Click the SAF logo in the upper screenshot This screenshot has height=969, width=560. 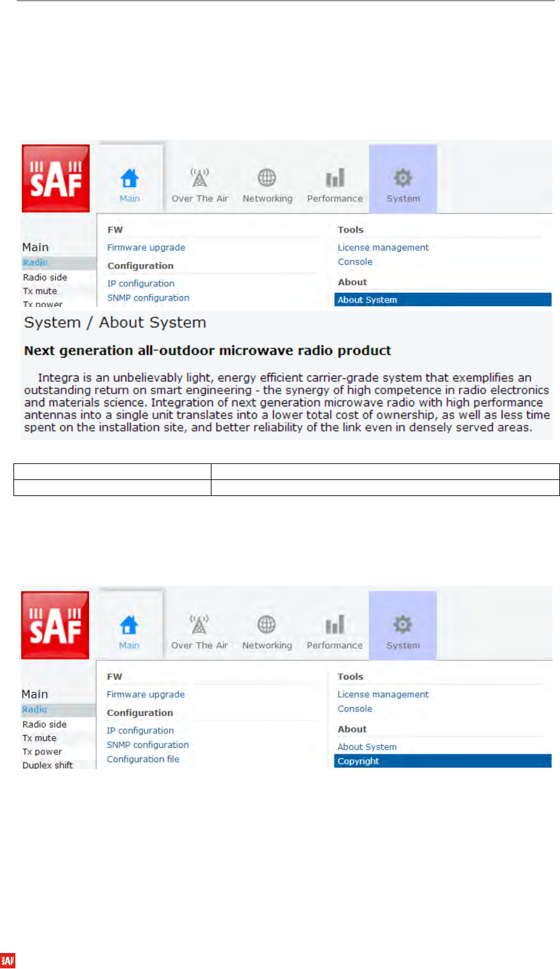point(56,179)
